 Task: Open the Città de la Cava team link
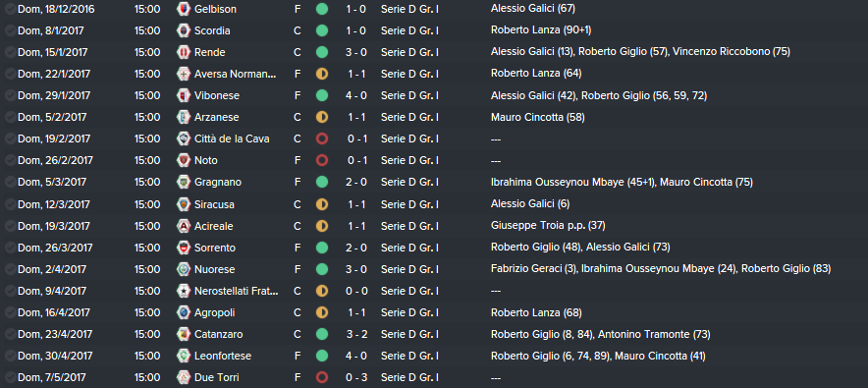click(232, 139)
